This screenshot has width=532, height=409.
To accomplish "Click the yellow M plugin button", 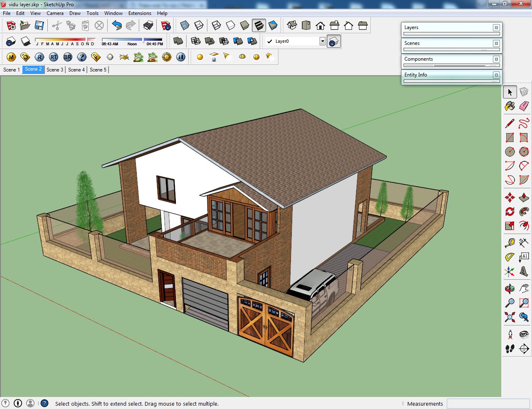I will (11, 57).
